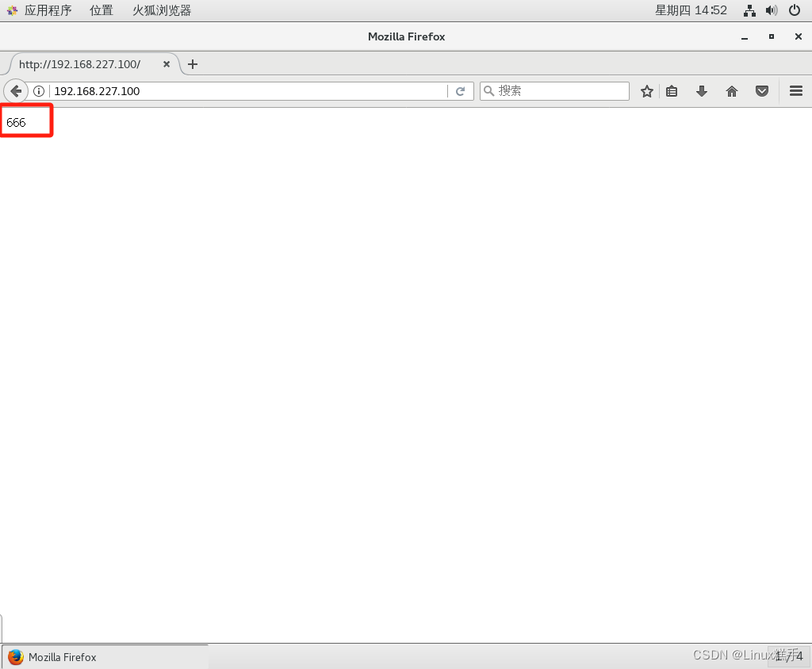The height and width of the screenshot is (669, 812).
Task: Open the Firefox hamburger menu
Action: click(795, 90)
